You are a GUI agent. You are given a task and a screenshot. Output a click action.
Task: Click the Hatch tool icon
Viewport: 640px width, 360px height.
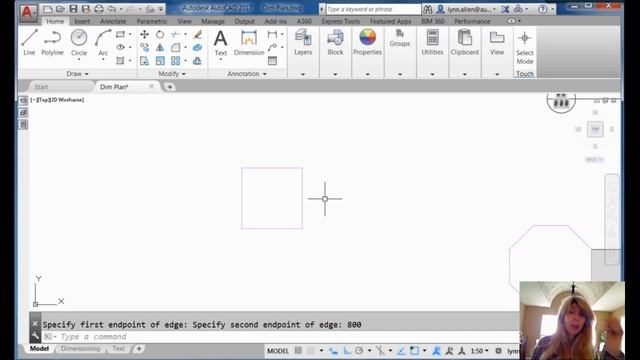coord(120,61)
